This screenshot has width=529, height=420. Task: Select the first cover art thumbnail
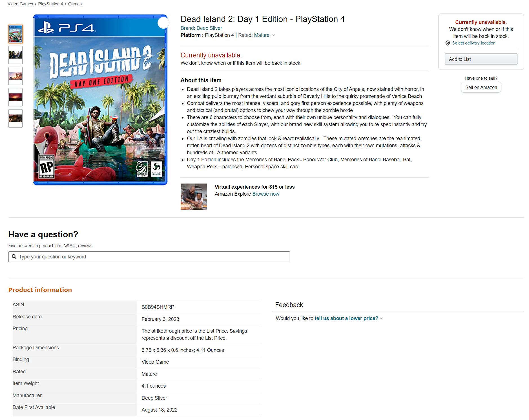tap(16, 34)
